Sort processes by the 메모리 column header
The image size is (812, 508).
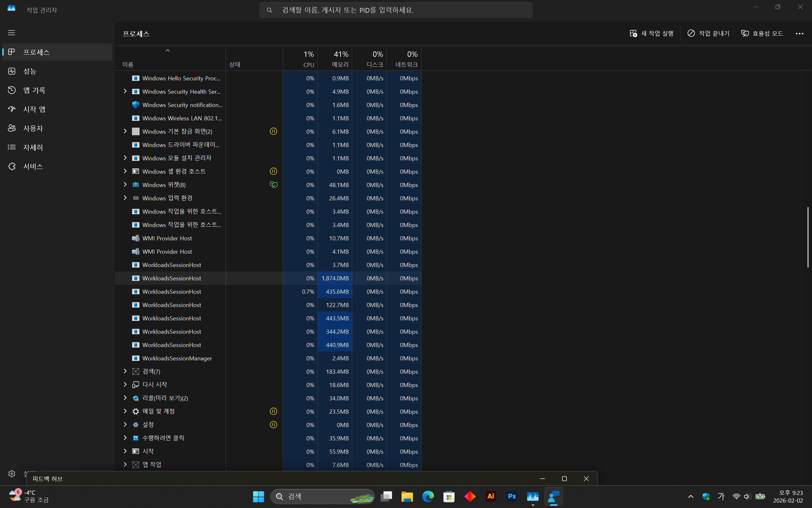pos(335,58)
